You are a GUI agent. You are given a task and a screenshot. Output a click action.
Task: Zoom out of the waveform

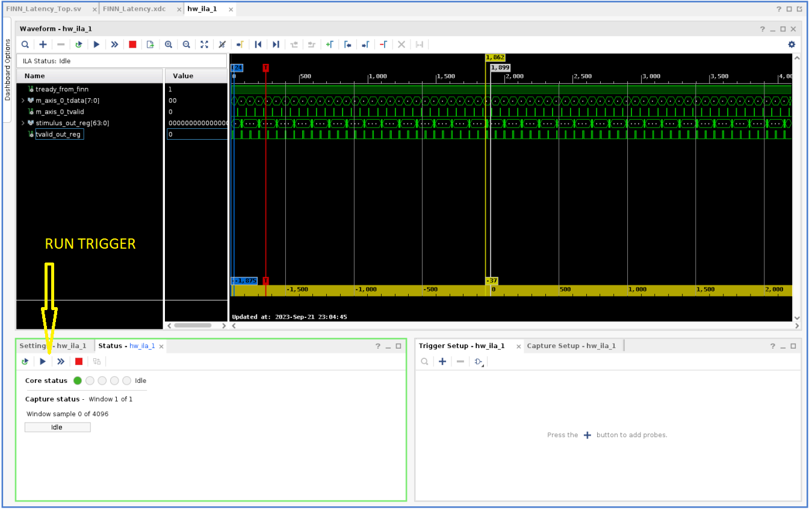click(x=187, y=45)
